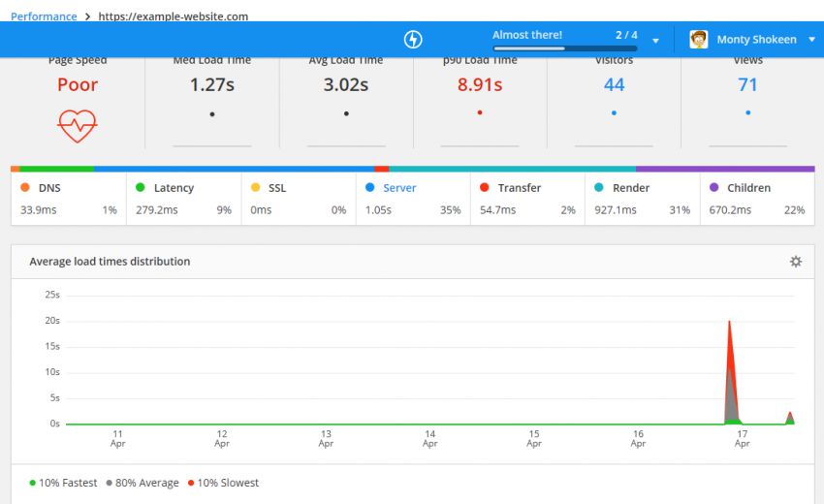Viewport: 824px width, 504px height.
Task: Click the teal Render dot
Action: [x=598, y=187]
